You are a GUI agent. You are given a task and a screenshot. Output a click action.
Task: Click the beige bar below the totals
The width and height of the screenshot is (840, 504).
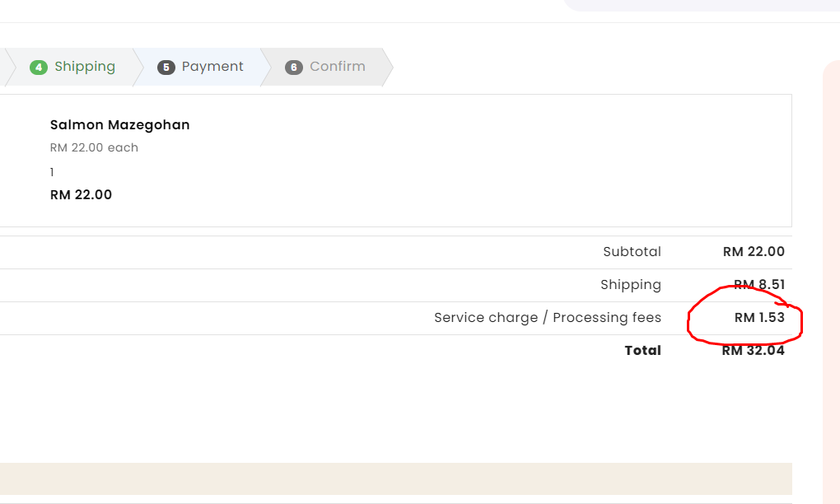(395, 478)
